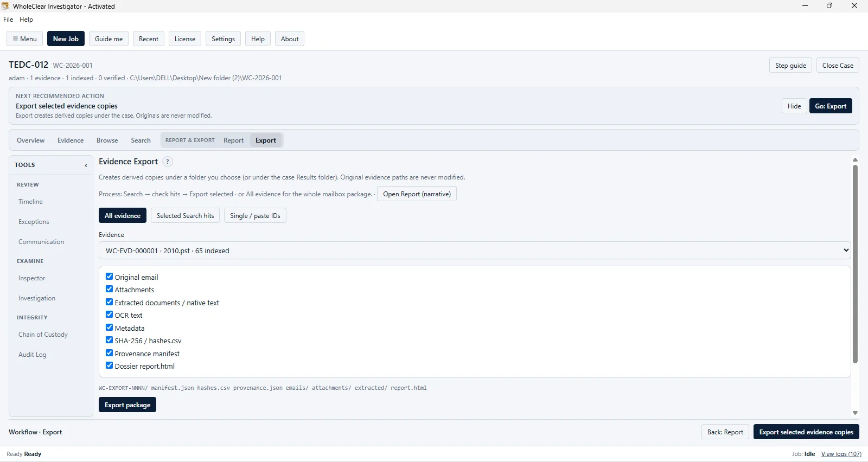Select the Export tab
Image resolution: width=868 pixels, height=462 pixels.
[x=266, y=140]
